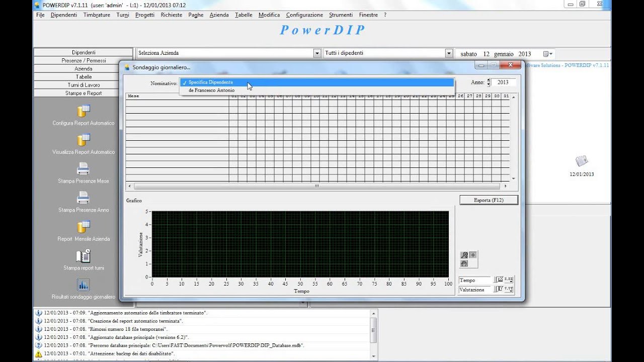The width and height of the screenshot is (644, 362).
Task: Click the log panel vertical scrollbar thumb
Action: (373, 330)
